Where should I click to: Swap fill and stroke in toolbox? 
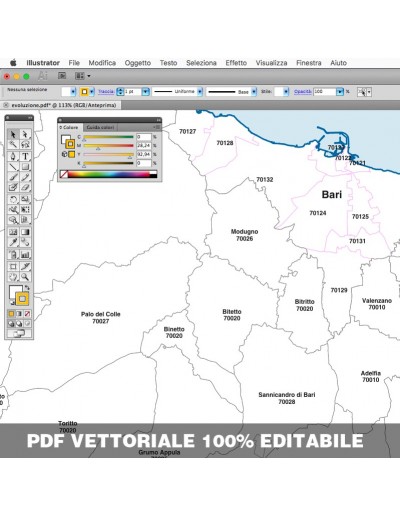coord(27,287)
